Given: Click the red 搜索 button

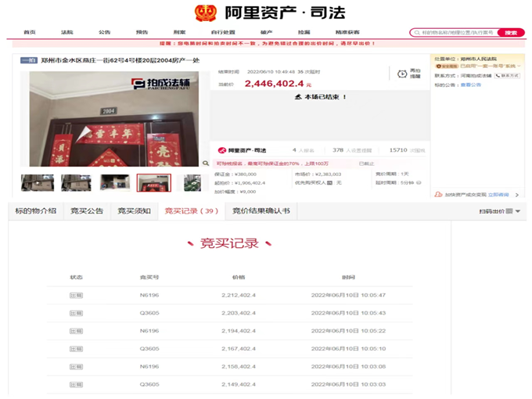Looking at the screenshot, I should click(510, 33).
